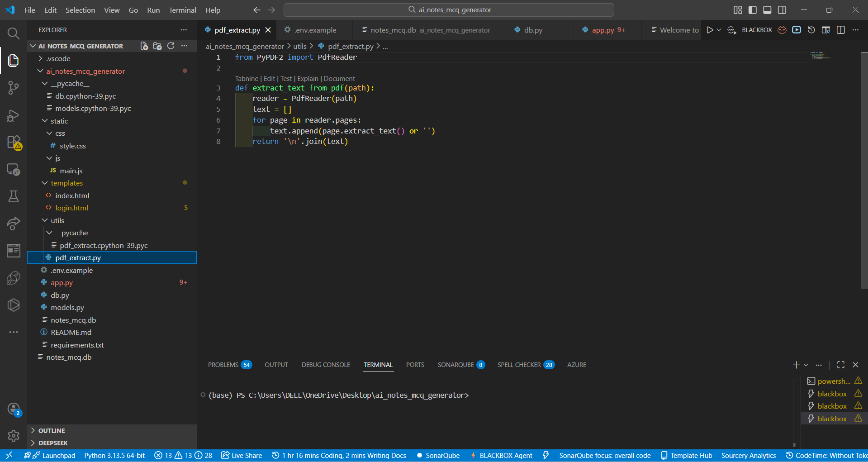Open the Extensions view
This screenshot has width=868, height=462.
(14, 142)
